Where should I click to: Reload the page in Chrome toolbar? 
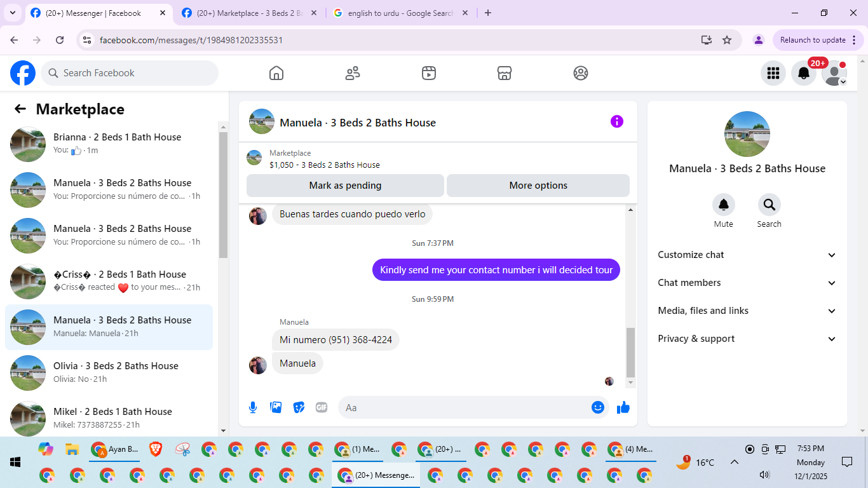click(x=60, y=40)
